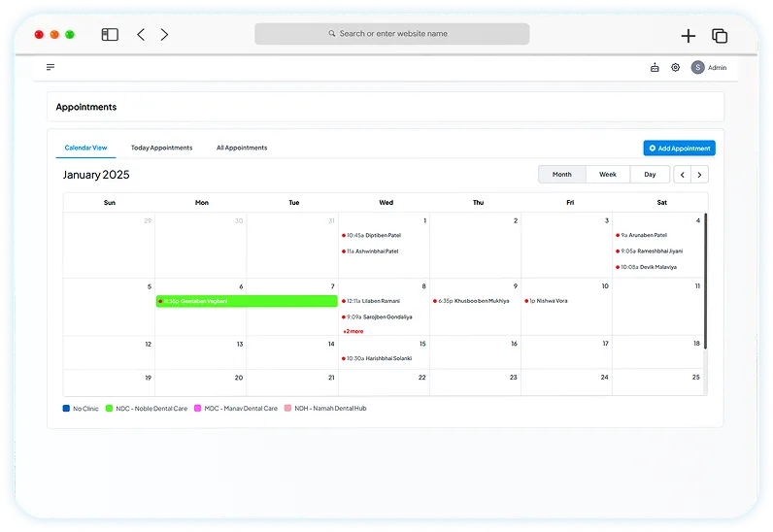Select the Month view button
Screen dimensions: 773x532
(x=562, y=175)
